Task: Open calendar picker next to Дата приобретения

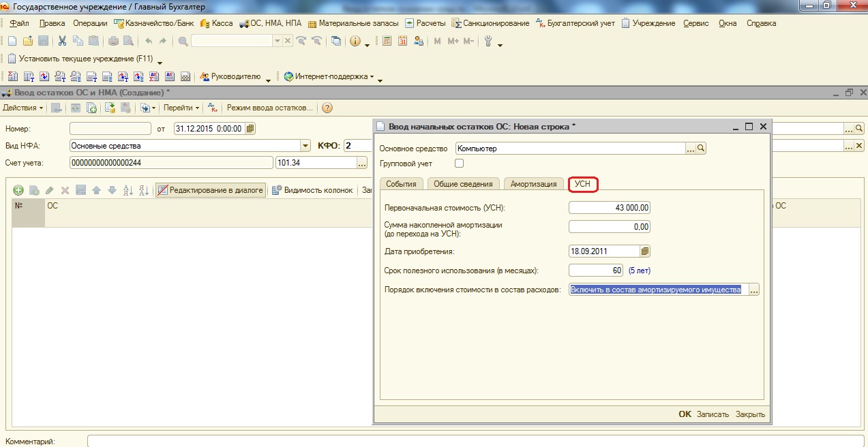Action: [645, 251]
